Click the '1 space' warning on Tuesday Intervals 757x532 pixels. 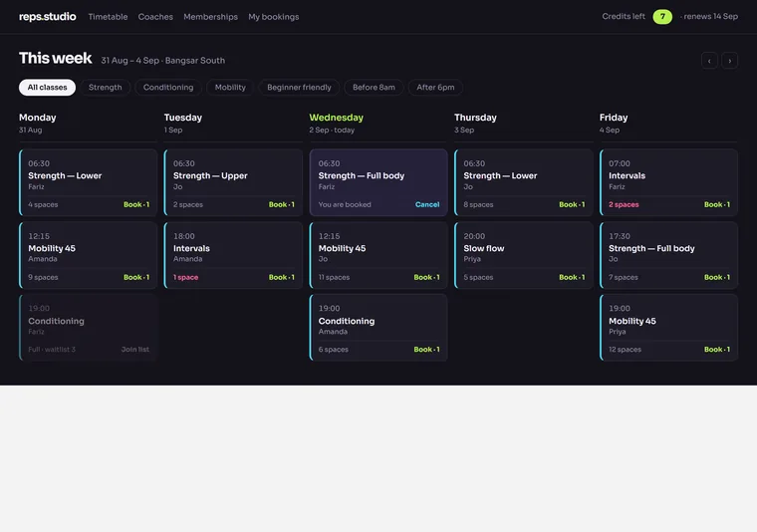[x=186, y=277]
